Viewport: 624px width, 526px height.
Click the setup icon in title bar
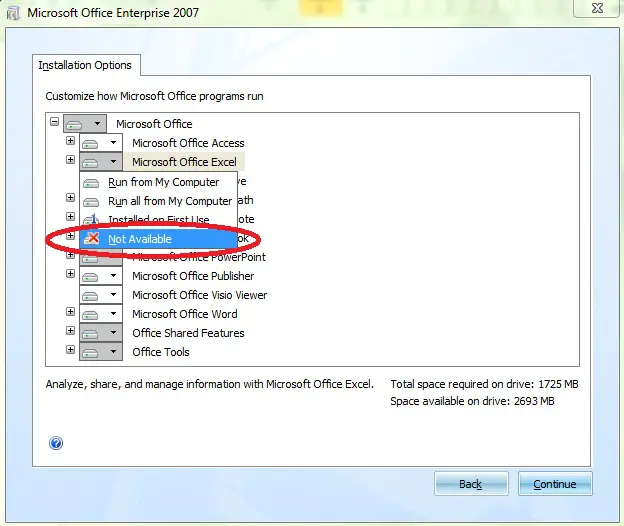click(13, 13)
